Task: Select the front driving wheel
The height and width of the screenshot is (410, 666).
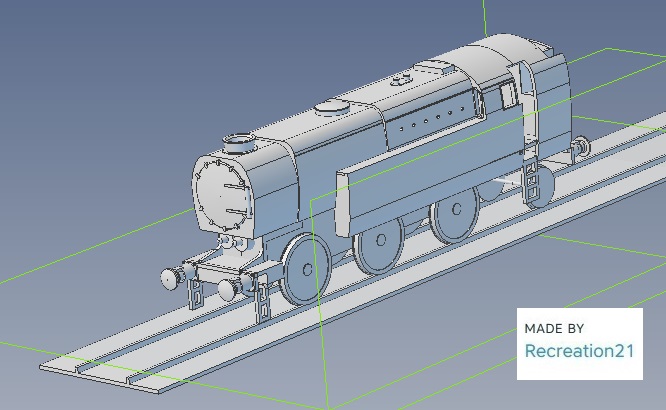Action: tap(304, 269)
